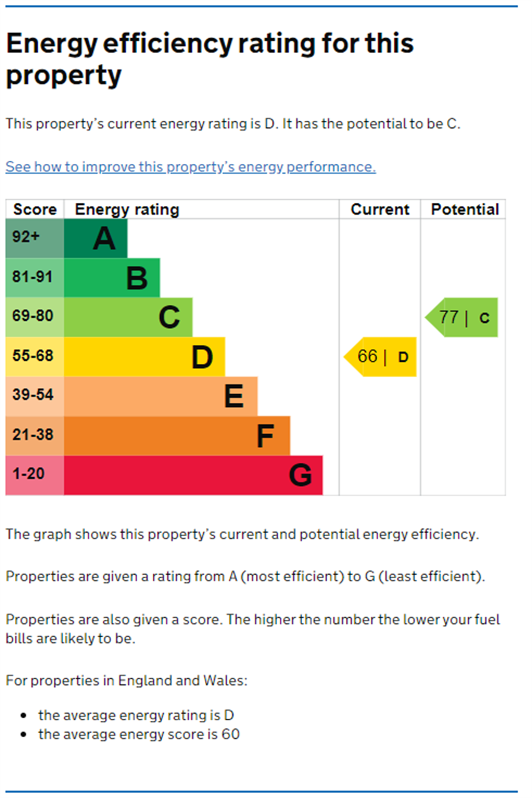Click the red G rating bar

[x=194, y=475]
